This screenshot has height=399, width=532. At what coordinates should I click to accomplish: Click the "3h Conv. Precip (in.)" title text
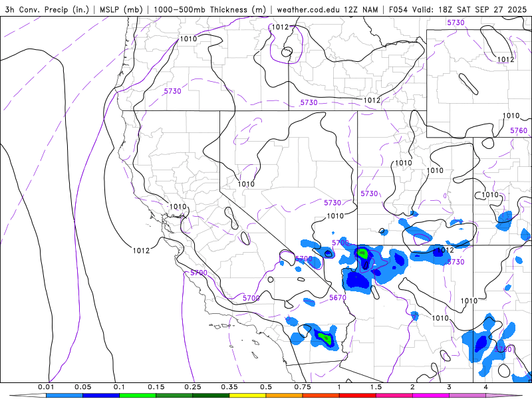click(x=47, y=9)
